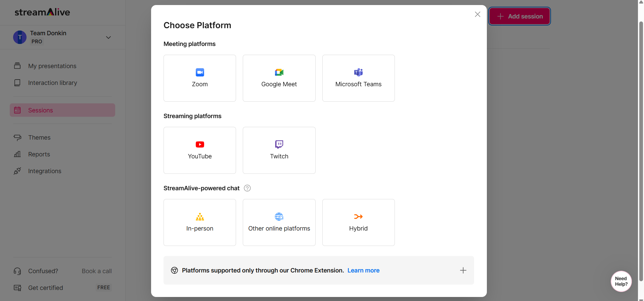Click the Get certified certificate icon
The width and height of the screenshot is (644, 301).
pyautogui.click(x=17, y=288)
